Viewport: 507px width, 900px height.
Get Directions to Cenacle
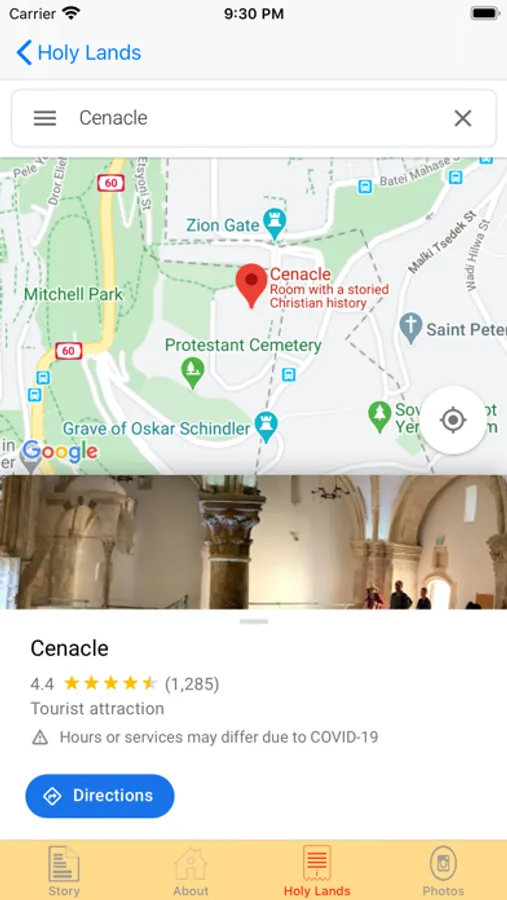[x=100, y=796]
